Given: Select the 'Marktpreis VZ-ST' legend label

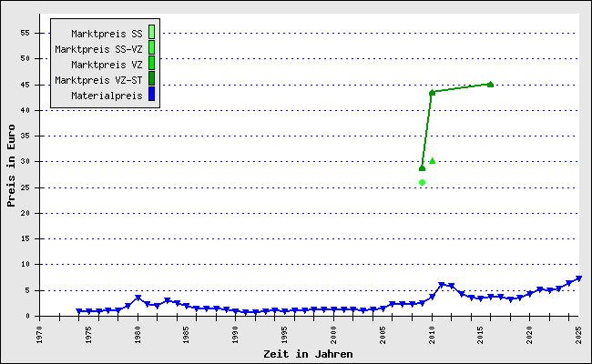Looking at the screenshot, I should 98,80.
